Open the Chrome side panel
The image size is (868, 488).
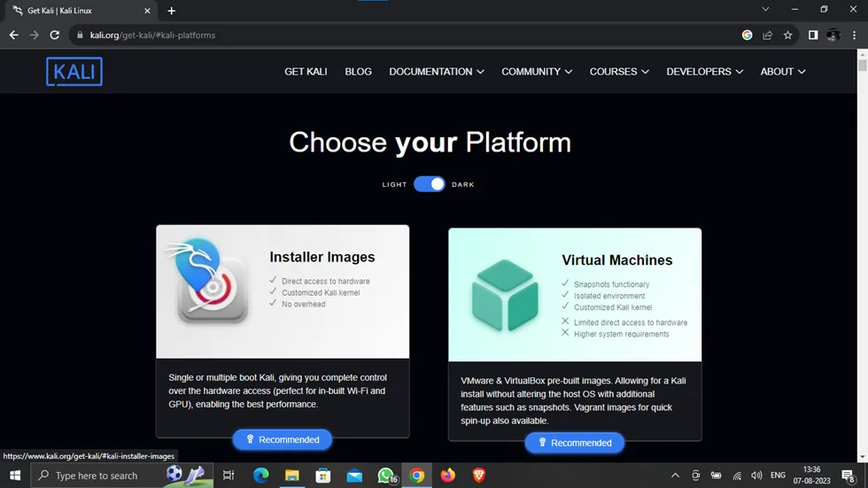click(x=813, y=35)
